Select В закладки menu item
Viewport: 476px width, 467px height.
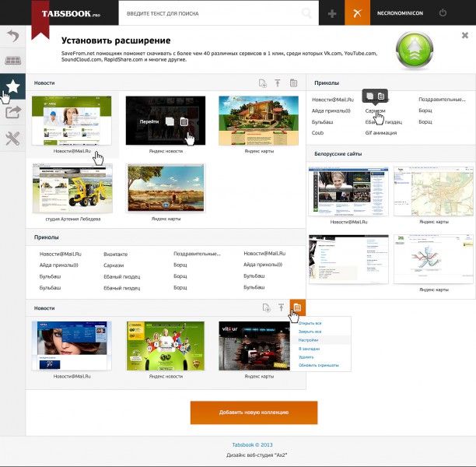tap(309, 349)
